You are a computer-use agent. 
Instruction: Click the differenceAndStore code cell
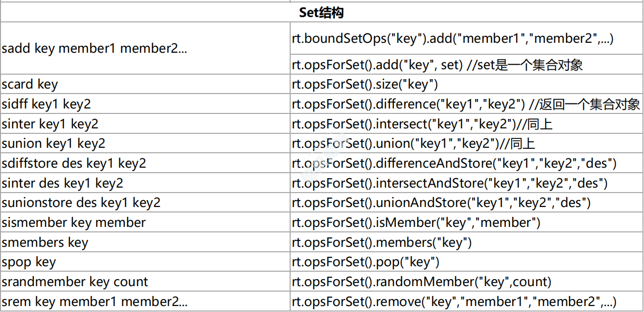[x=454, y=164]
